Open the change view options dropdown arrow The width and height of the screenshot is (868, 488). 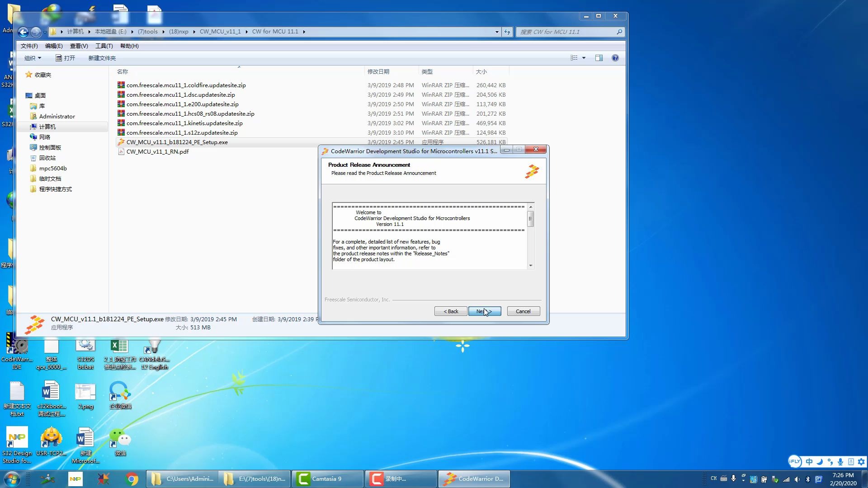(584, 58)
